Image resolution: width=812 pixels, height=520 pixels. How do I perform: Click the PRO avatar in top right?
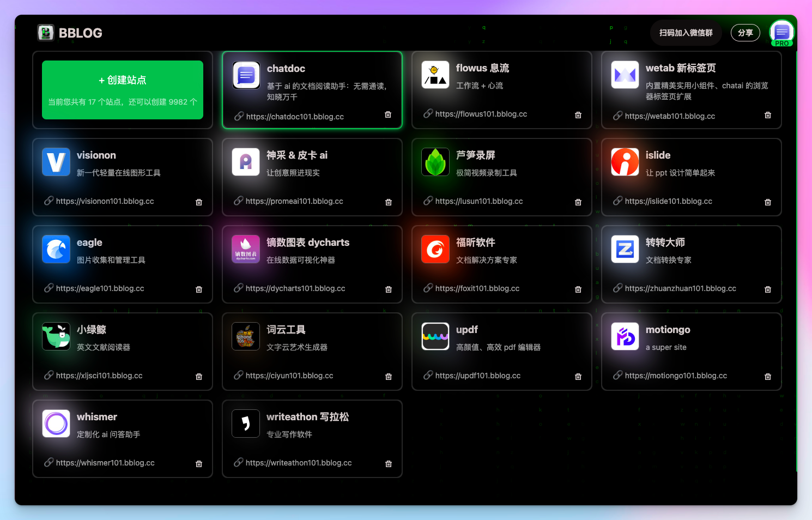(x=781, y=33)
